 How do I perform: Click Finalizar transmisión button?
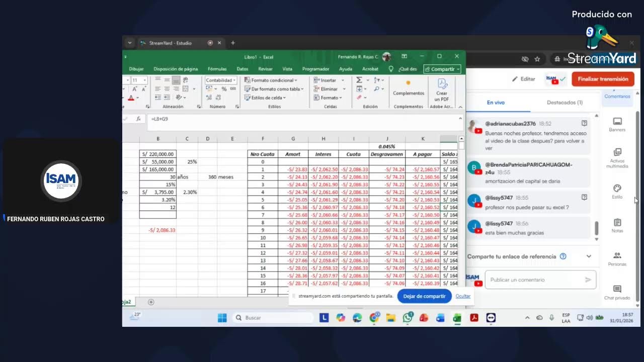coord(603,79)
